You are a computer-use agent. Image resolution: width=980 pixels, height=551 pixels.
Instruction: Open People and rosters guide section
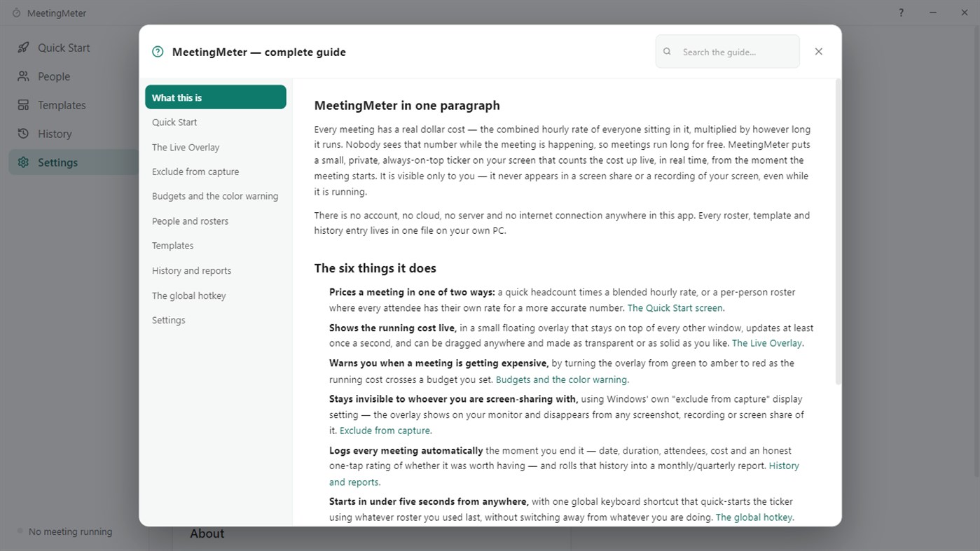click(216, 221)
